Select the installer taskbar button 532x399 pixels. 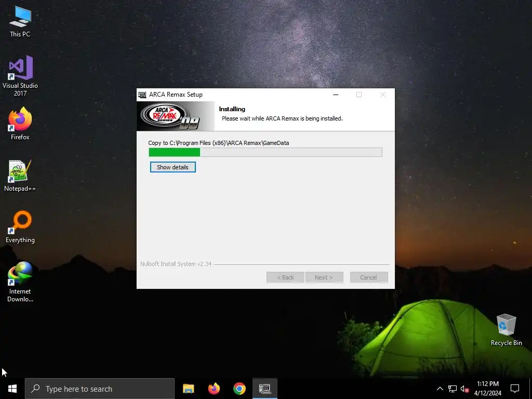tap(264, 389)
